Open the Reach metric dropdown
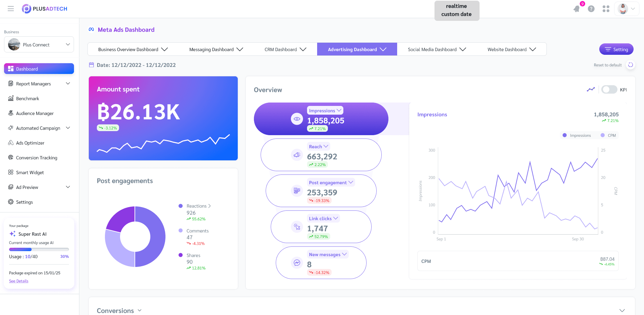This screenshot has width=644, height=315. point(318,146)
